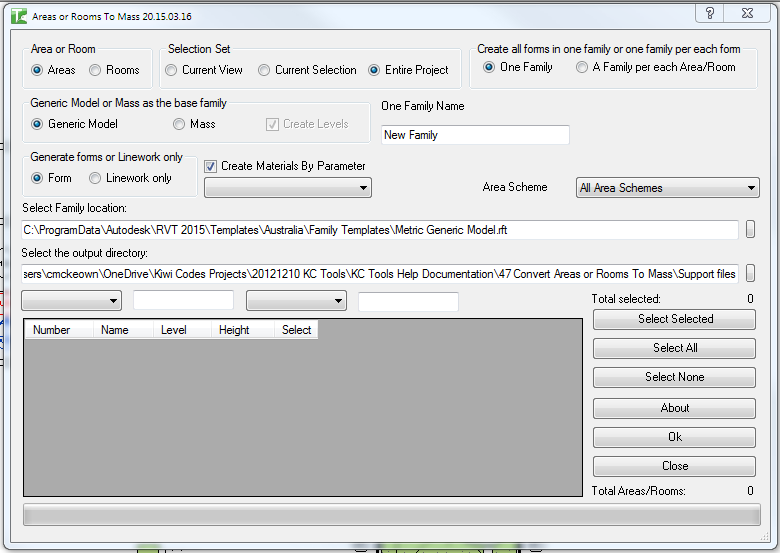
Task: Sort by the Number column header
Action: pyautogui.click(x=52, y=330)
